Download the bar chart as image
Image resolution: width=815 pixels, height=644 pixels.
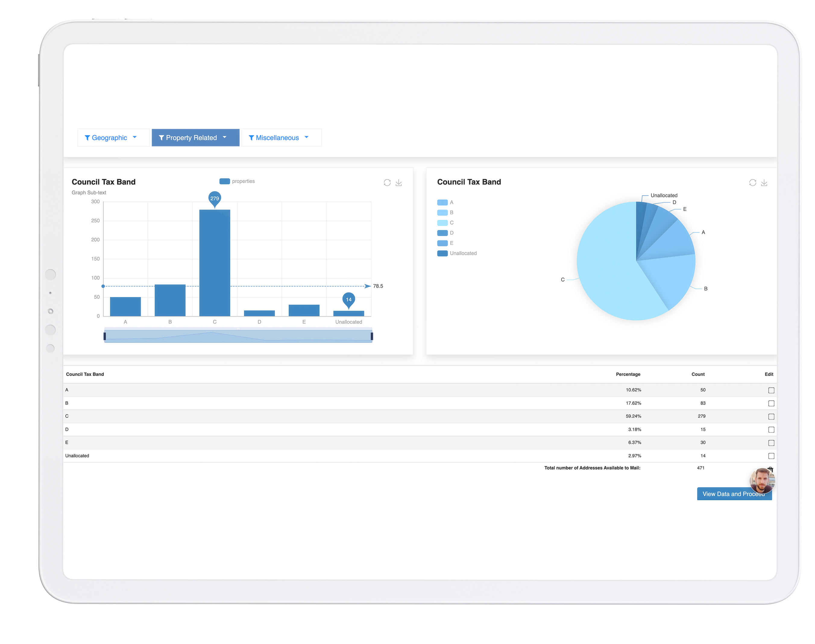pyautogui.click(x=398, y=183)
